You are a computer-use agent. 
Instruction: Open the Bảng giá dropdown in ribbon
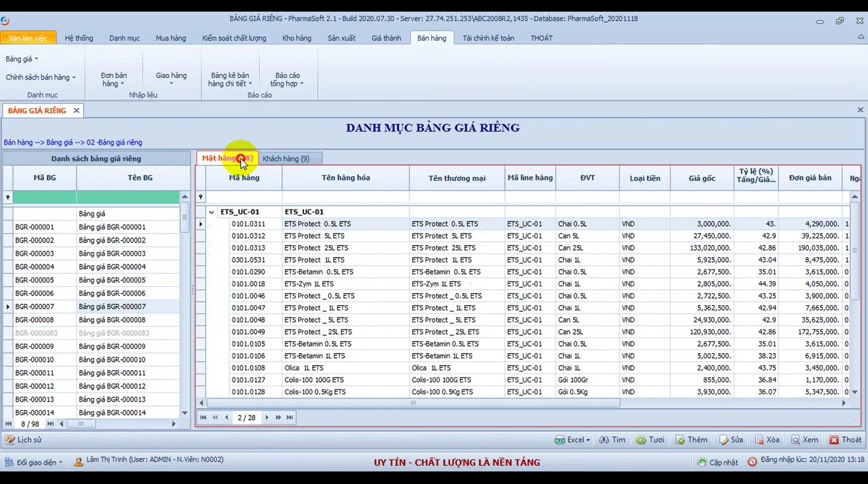22,59
